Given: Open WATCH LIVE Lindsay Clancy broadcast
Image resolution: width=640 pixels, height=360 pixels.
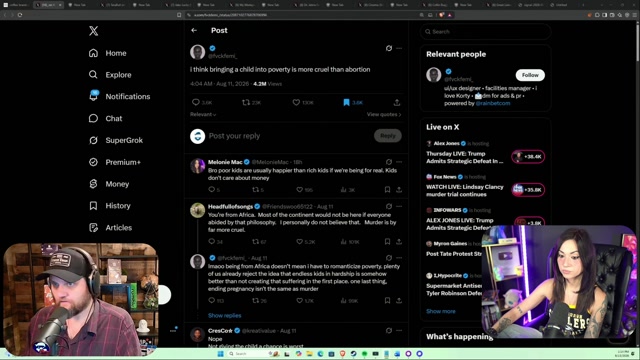Looking at the screenshot, I should (464, 191).
